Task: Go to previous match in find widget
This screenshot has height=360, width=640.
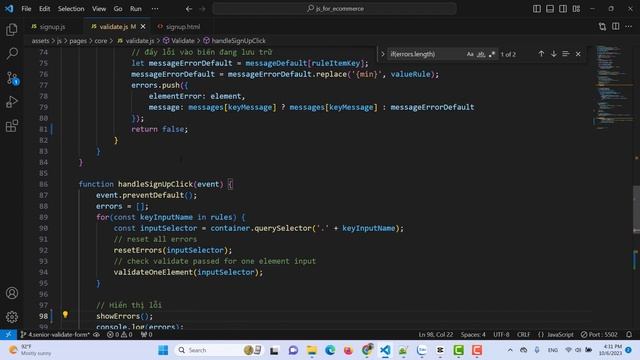Action: click(541, 54)
